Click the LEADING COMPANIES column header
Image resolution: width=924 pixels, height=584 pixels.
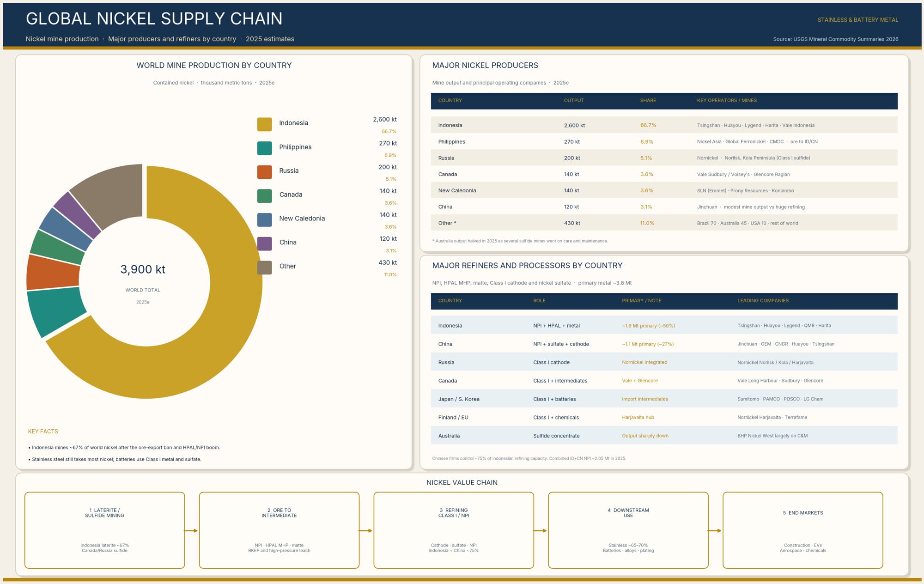pos(763,300)
